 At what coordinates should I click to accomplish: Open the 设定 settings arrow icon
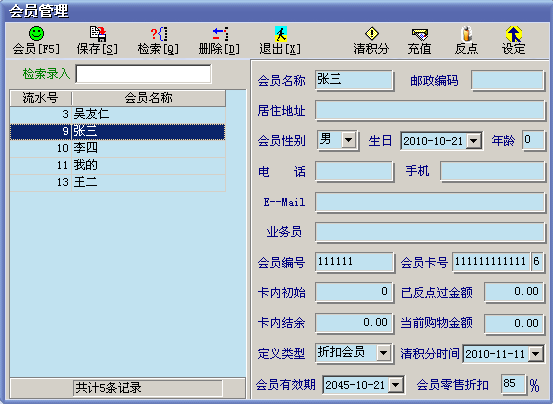514,34
